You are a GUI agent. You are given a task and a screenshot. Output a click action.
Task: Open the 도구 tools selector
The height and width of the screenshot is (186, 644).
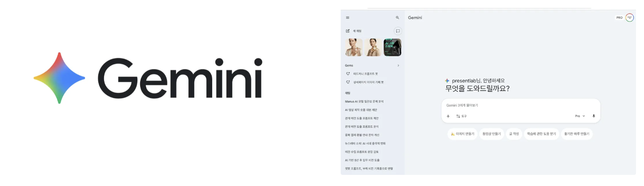tap(461, 116)
